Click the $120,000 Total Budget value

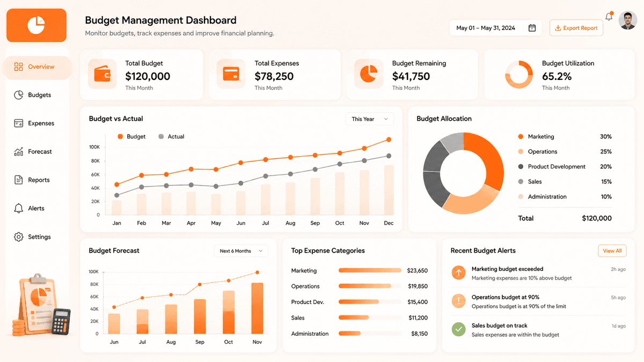148,76
